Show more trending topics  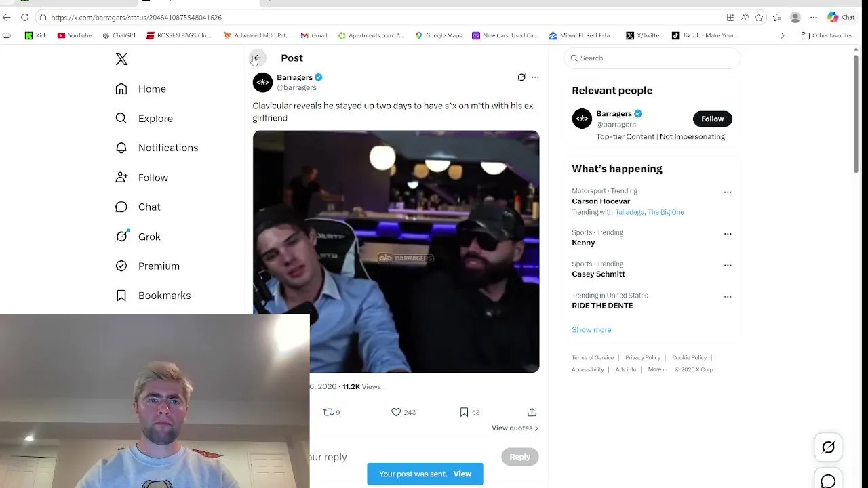click(x=591, y=330)
